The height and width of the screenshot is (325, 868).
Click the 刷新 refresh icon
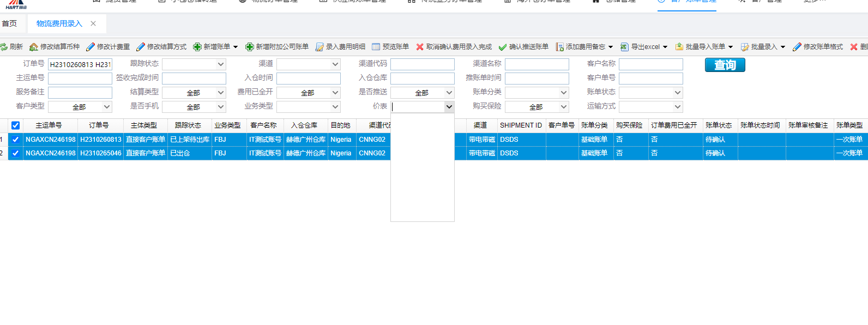pos(4,47)
